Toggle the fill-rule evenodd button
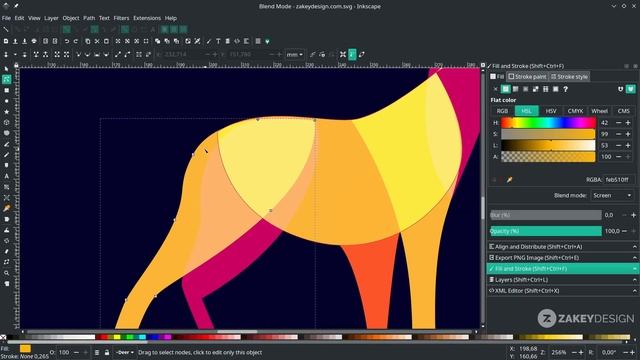 point(621,89)
